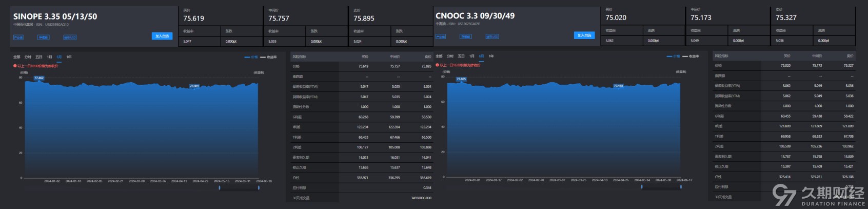Click Z-spread value 106.509
The height and width of the screenshot is (209, 868).
click(785, 146)
